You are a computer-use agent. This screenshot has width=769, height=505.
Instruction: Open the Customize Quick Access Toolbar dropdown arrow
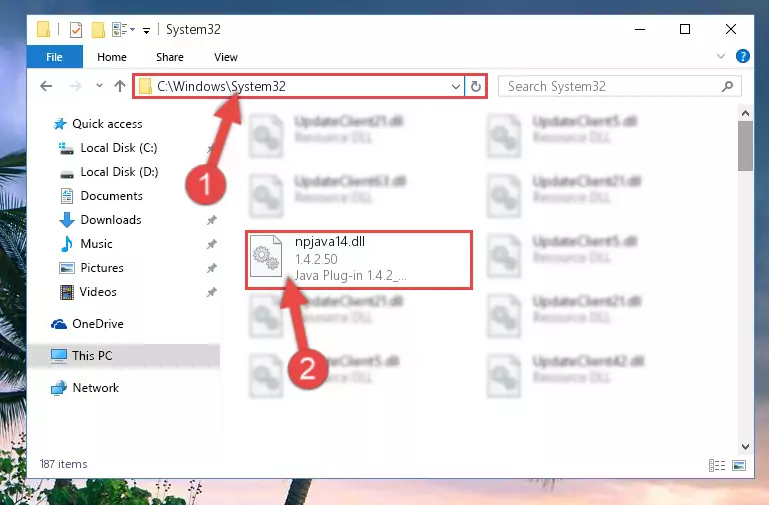click(146, 30)
